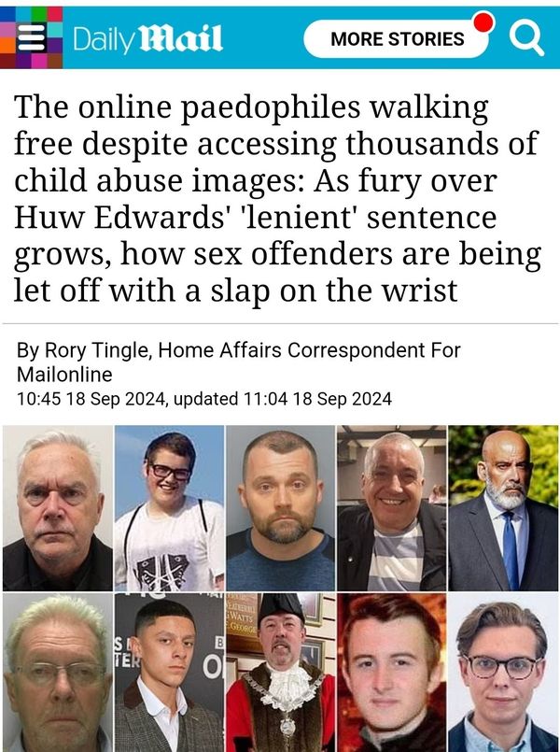Tap the Mailonline byline text
Image resolution: width=560 pixels, height=752 pixels.
tap(64, 374)
